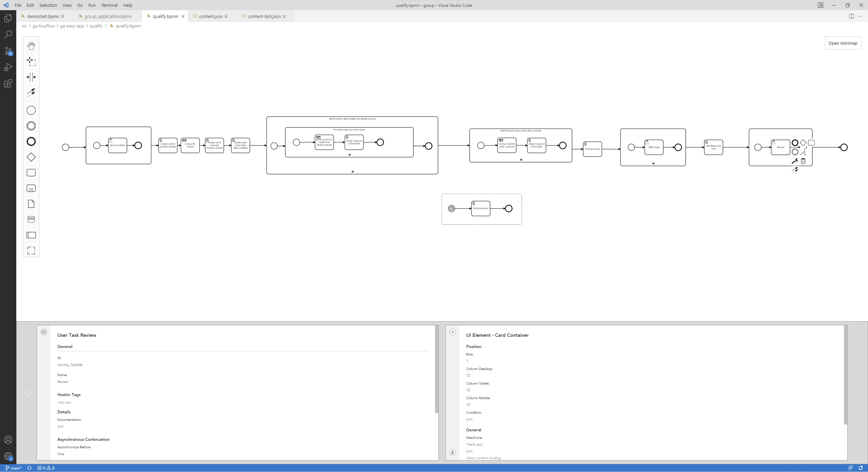Select the lasso tool in the palette
The image size is (868, 472).
pos(31,61)
